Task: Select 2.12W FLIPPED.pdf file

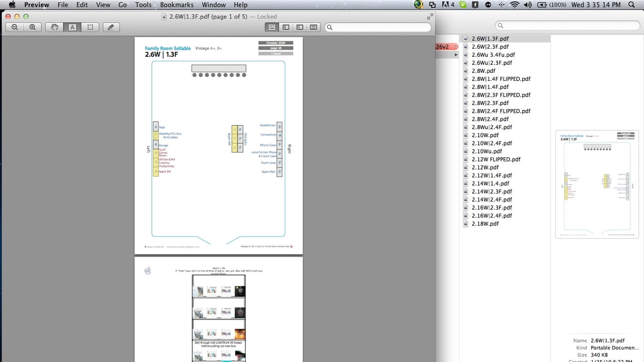Action: point(496,159)
